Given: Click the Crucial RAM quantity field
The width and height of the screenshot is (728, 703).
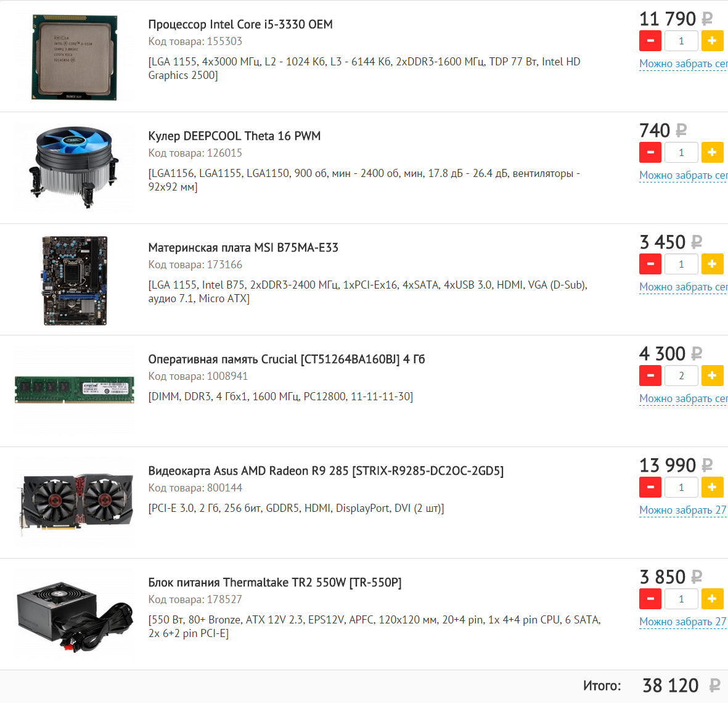Looking at the screenshot, I should click(x=681, y=376).
